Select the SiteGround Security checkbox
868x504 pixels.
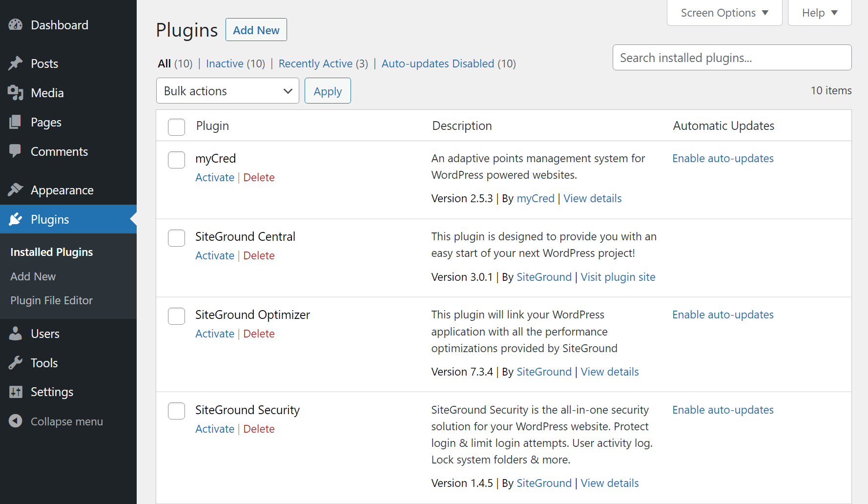[x=176, y=411]
